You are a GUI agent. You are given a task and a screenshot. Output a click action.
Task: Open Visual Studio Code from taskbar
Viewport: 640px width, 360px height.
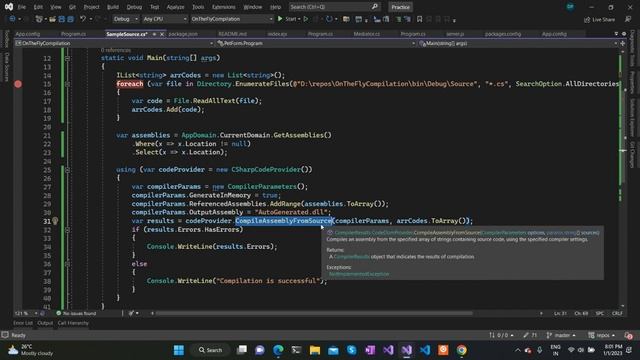(x=425, y=350)
